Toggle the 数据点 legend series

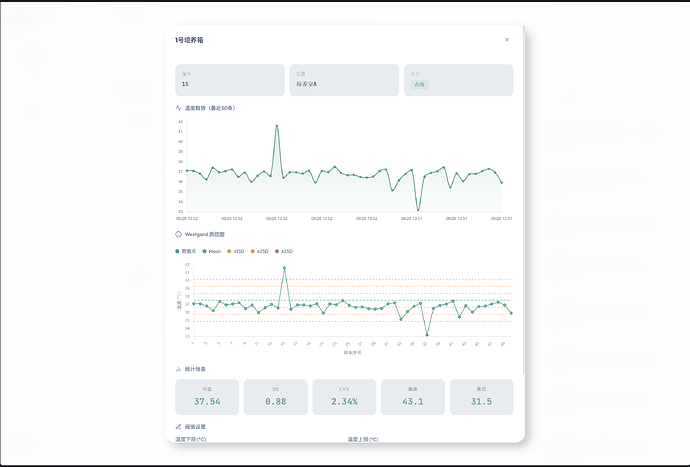186,251
